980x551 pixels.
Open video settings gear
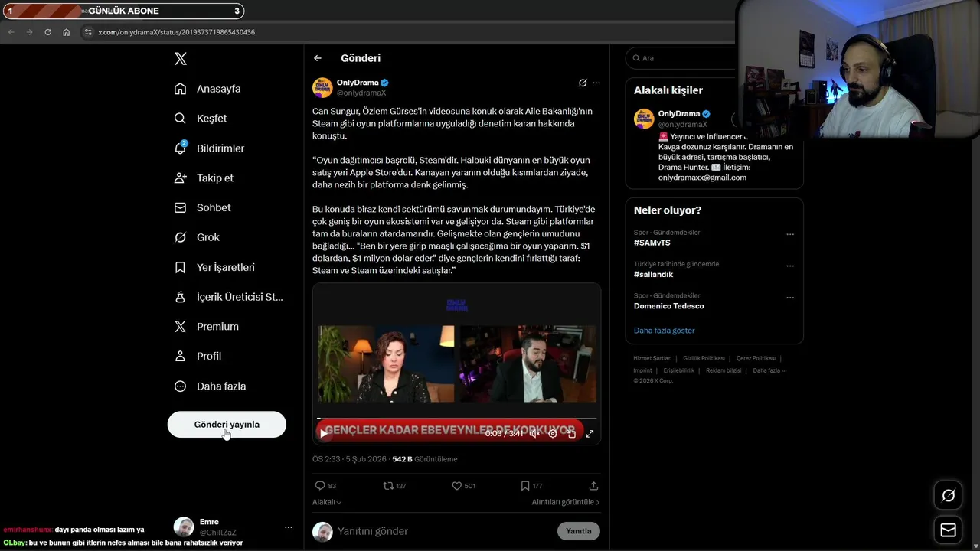coord(553,433)
